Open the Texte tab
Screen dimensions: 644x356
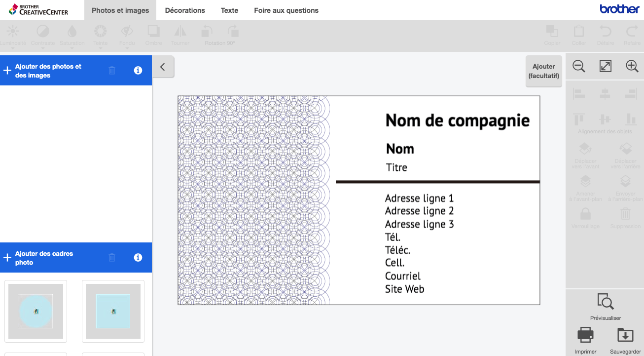pos(229,10)
